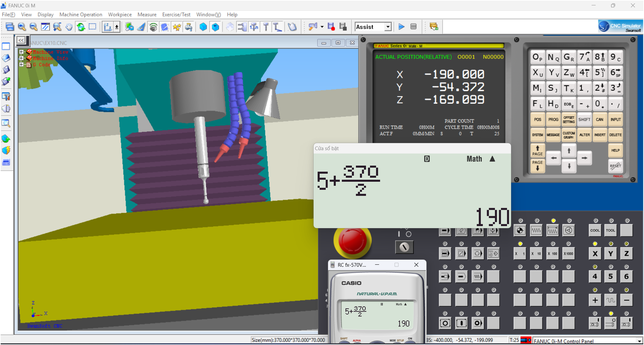Click the zoom out magnifier toolbar icon

pos(33,27)
